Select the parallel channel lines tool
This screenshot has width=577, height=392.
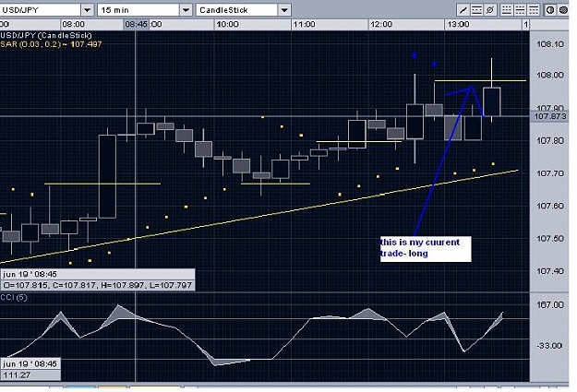[x=476, y=10]
